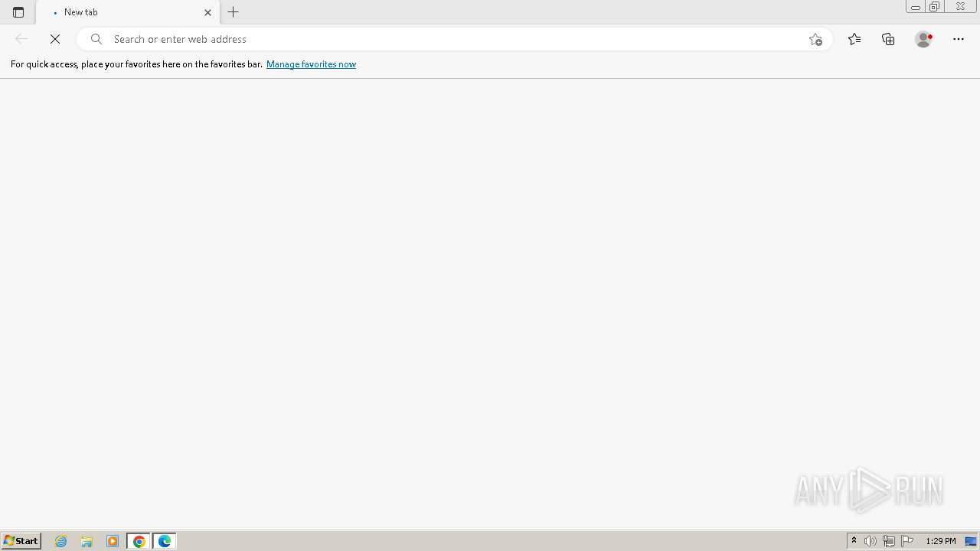The width and height of the screenshot is (980, 551).
Task: Click the Back navigation arrow
Action: click(x=21, y=39)
